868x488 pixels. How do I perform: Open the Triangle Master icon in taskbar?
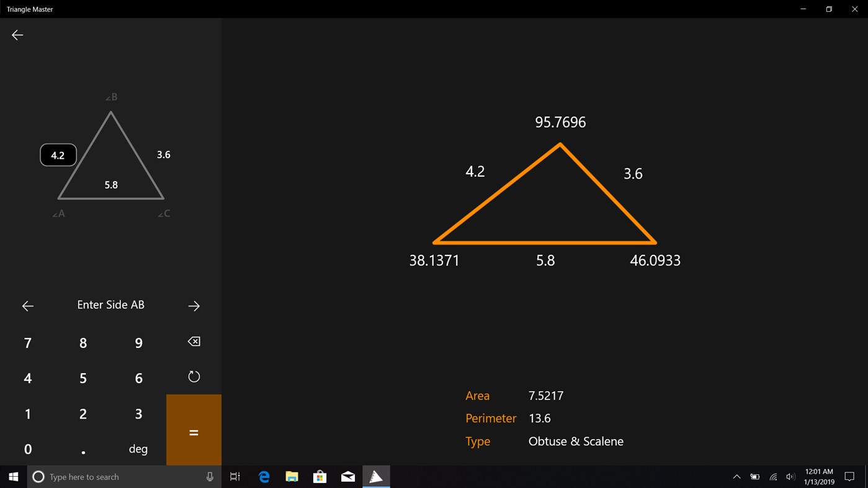[x=376, y=476]
